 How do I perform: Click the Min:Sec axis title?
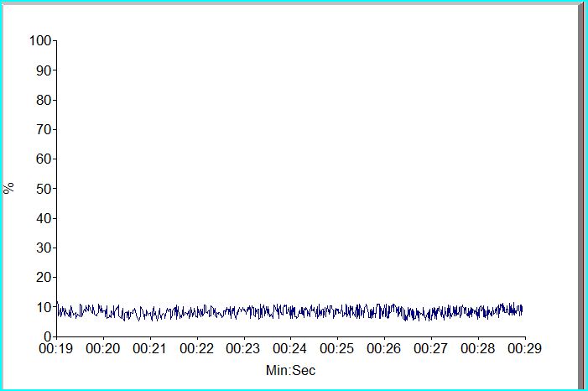coord(290,371)
